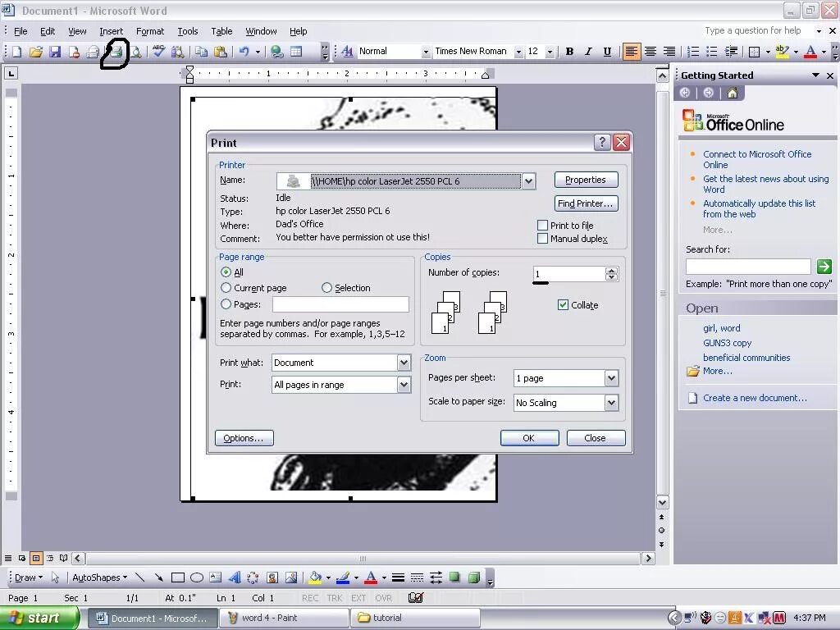Toggle Italic formatting button

click(x=588, y=52)
